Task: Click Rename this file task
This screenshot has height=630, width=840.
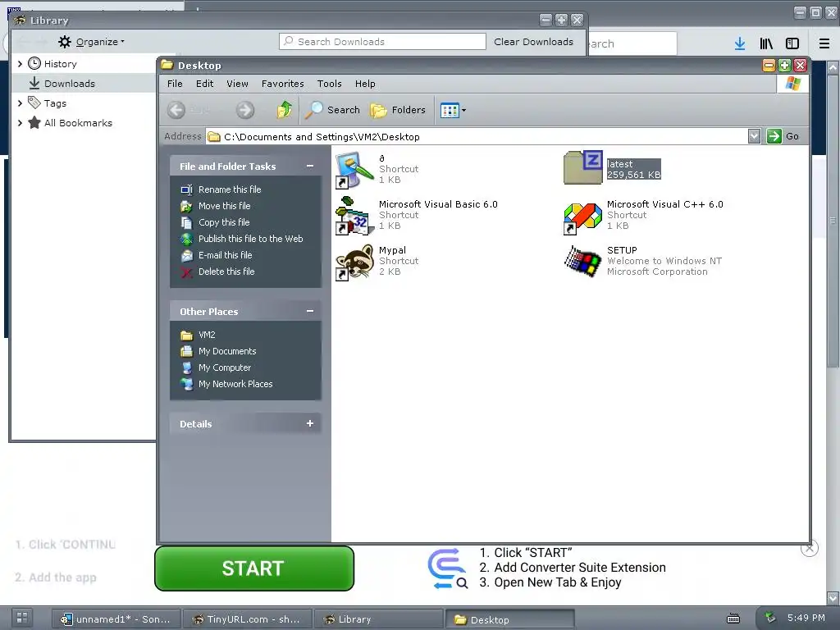Action: (x=230, y=189)
